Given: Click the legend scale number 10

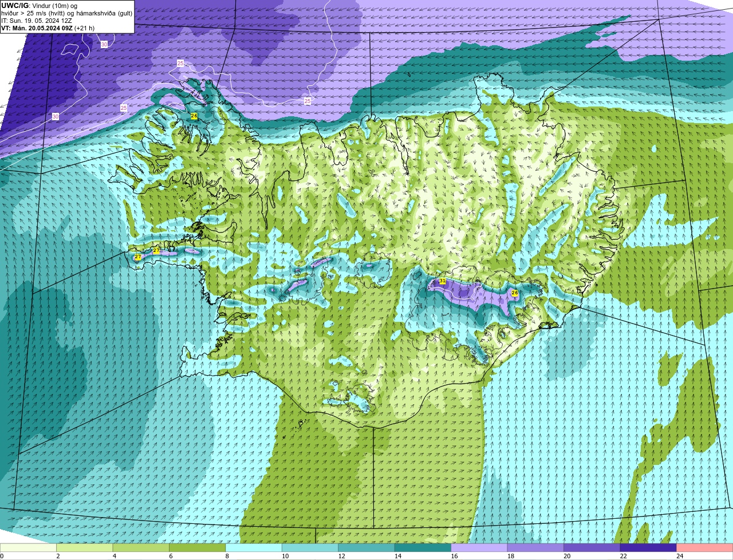Looking at the screenshot, I should click(x=285, y=556).
